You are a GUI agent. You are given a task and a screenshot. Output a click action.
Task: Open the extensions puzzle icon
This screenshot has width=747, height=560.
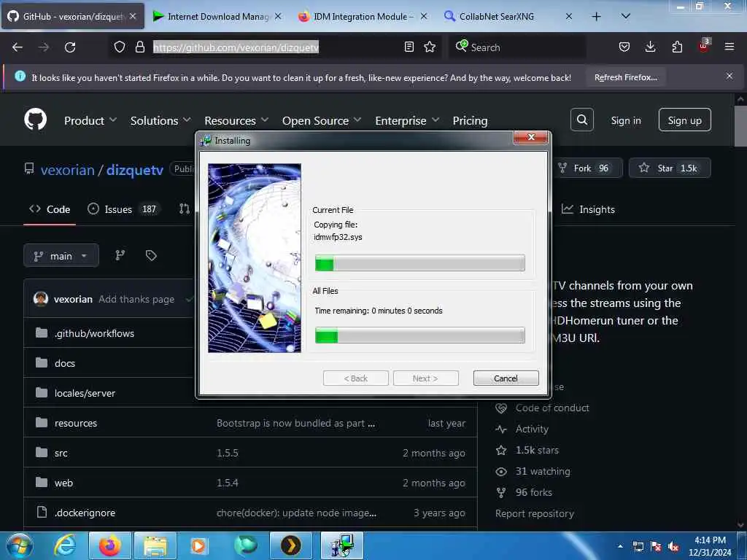pyautogui.click(x=677, y=47)
